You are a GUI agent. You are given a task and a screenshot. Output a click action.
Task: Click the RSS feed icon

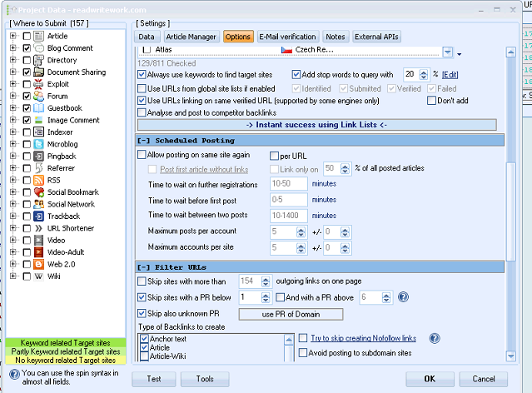pyautogui.click(x=38, y=180)
